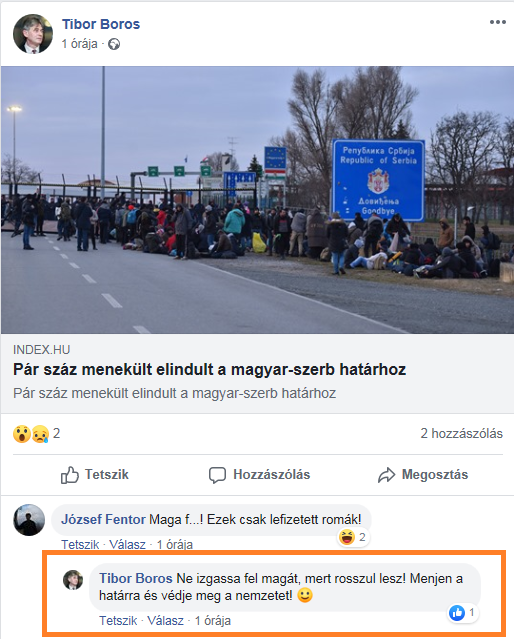Click Tetszik under Tibor Boros's reply
514x639 pixels.
pyautogui.click(x=118, y=621)
